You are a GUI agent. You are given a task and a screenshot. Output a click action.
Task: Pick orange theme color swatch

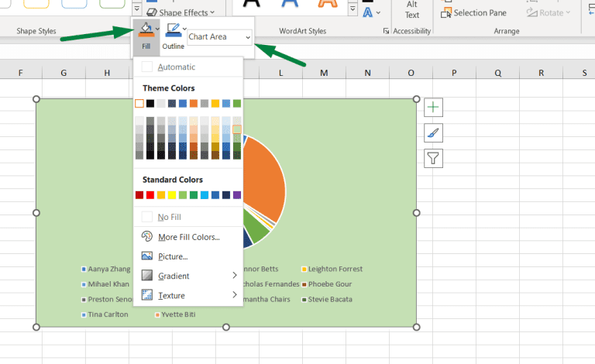tap(194, 104)
